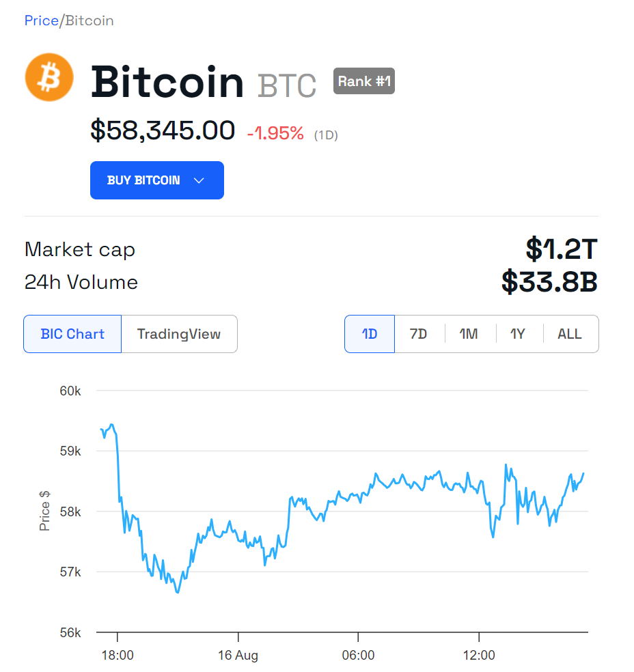The image size is (634, 672).
Task: Click the $33.8B 24h volume value
Action: pyautogui.click(x=549, y=281)
